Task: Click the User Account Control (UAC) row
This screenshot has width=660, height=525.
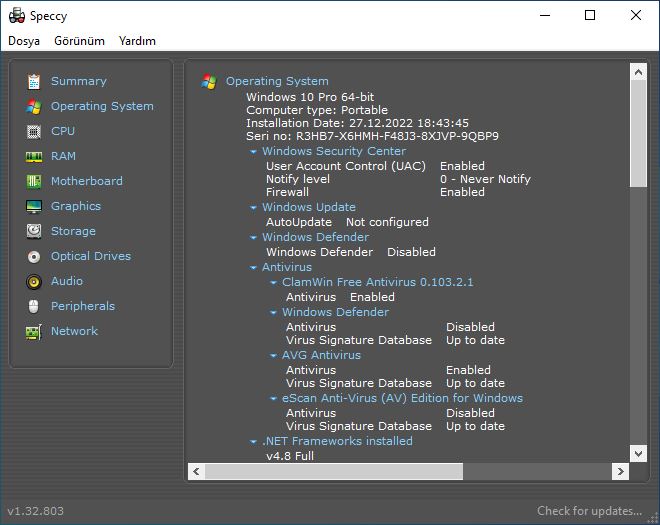Action: [375, 166]
